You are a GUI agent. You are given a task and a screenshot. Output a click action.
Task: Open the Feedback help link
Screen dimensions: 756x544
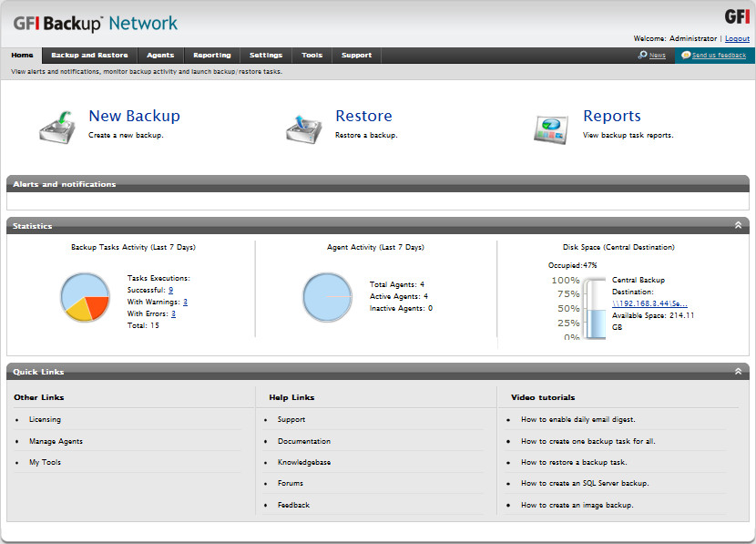(x=293, y=505)
